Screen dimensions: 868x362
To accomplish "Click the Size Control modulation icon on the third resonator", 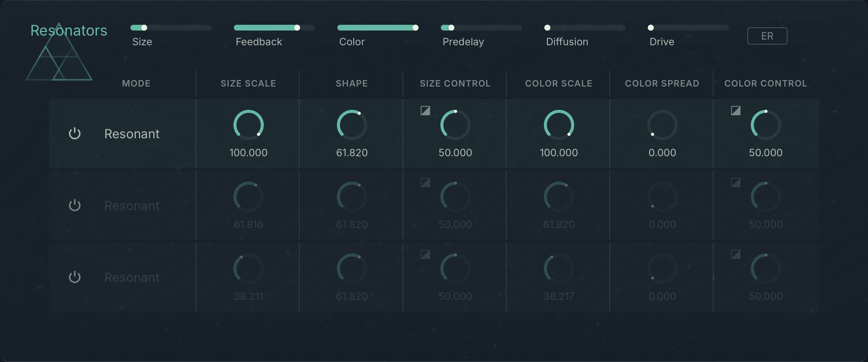I will pos(425,254).
